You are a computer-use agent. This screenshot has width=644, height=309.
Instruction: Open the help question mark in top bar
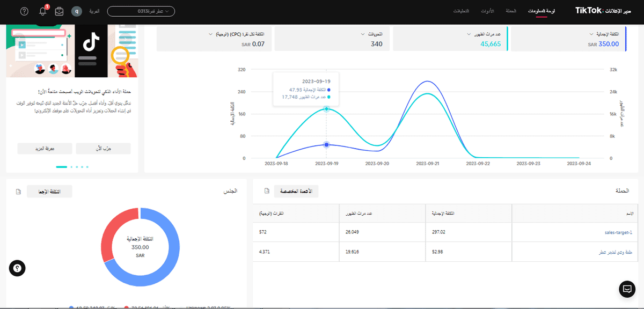tap(24, 11)
